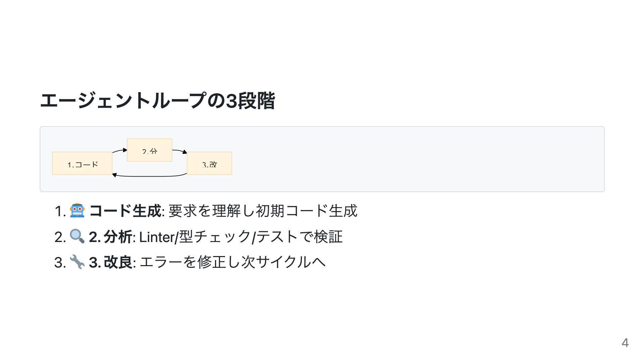Click the text エラーを修正し次サイクルへ

232,262
